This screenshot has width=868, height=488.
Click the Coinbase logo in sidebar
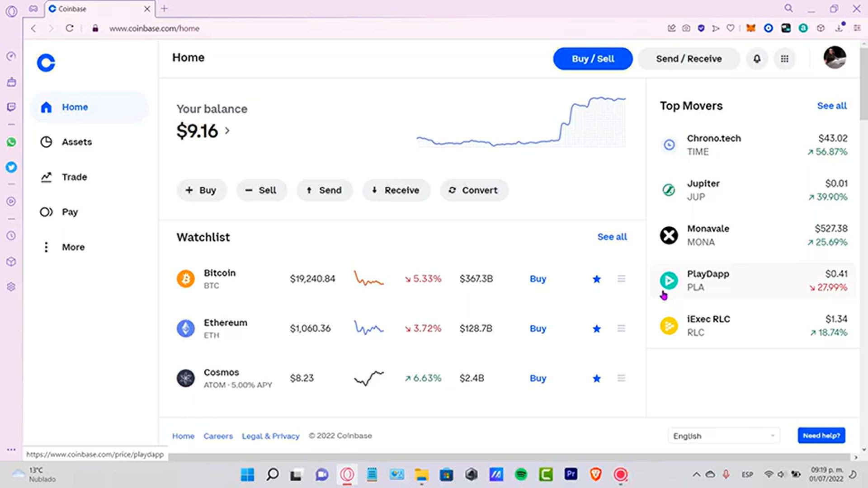click(x=46, y=63)
